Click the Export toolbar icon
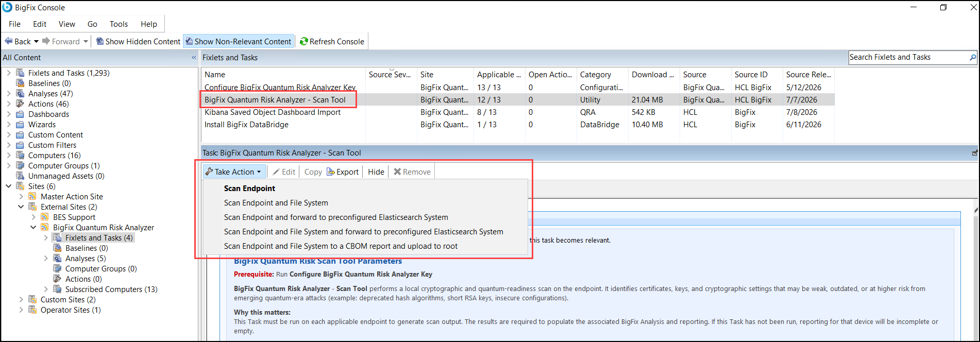Screen dimensions: 980x342 331,172
